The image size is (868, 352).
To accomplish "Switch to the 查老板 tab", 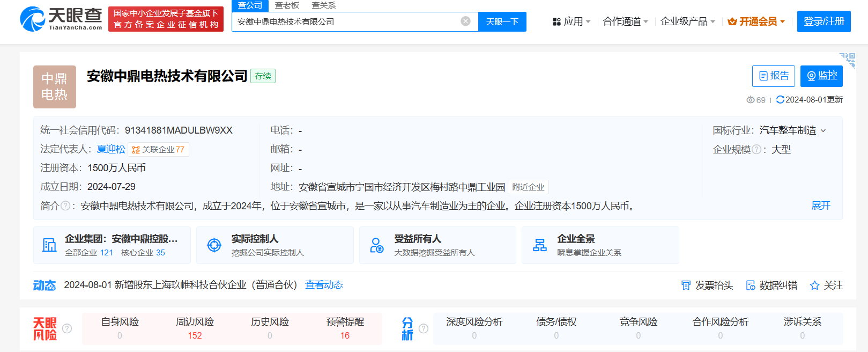I will tap(287, 5).
